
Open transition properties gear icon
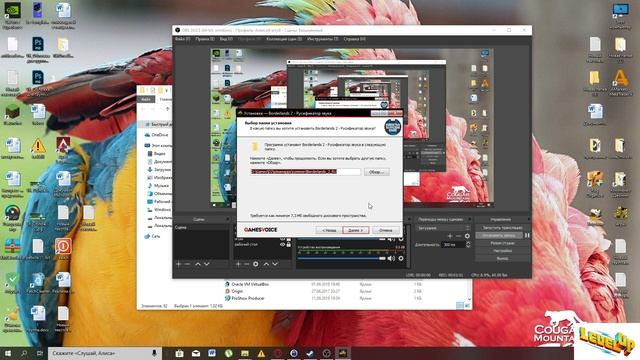click(467, 236)
